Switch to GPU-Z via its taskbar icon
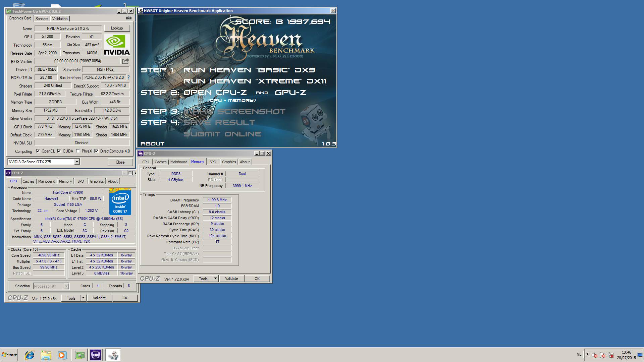Screen dimensions: 644x362 79,355
